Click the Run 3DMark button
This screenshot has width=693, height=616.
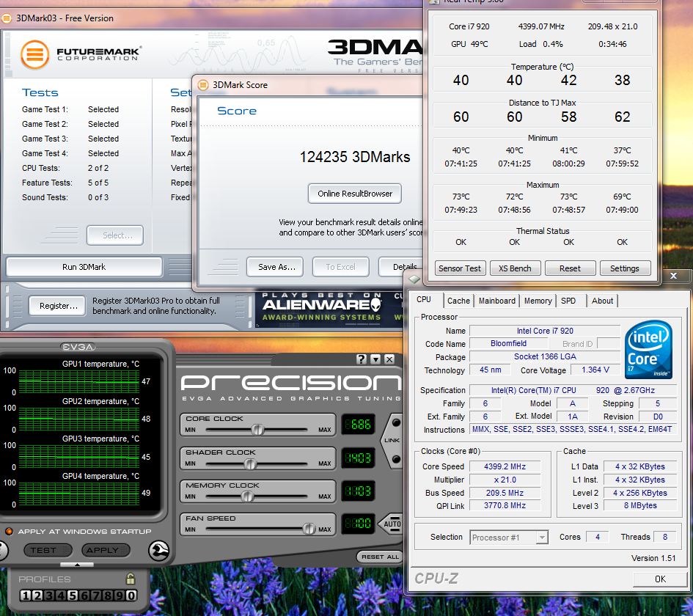84,267
